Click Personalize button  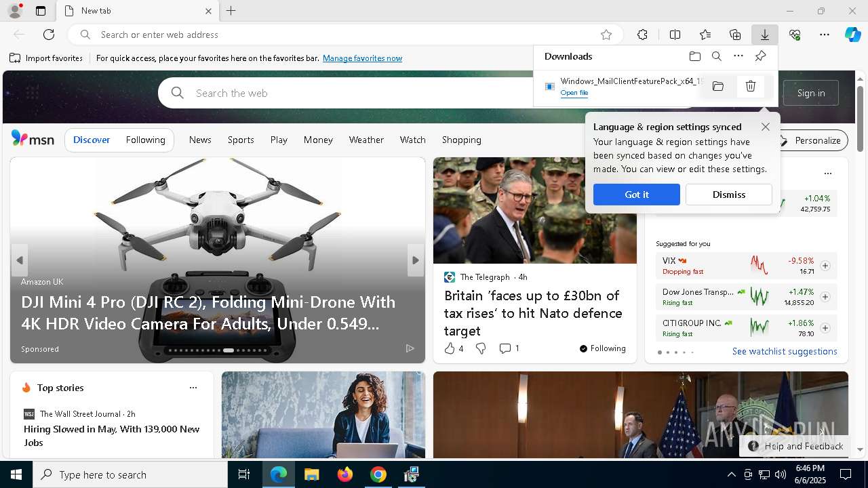(x=812, y=140)
